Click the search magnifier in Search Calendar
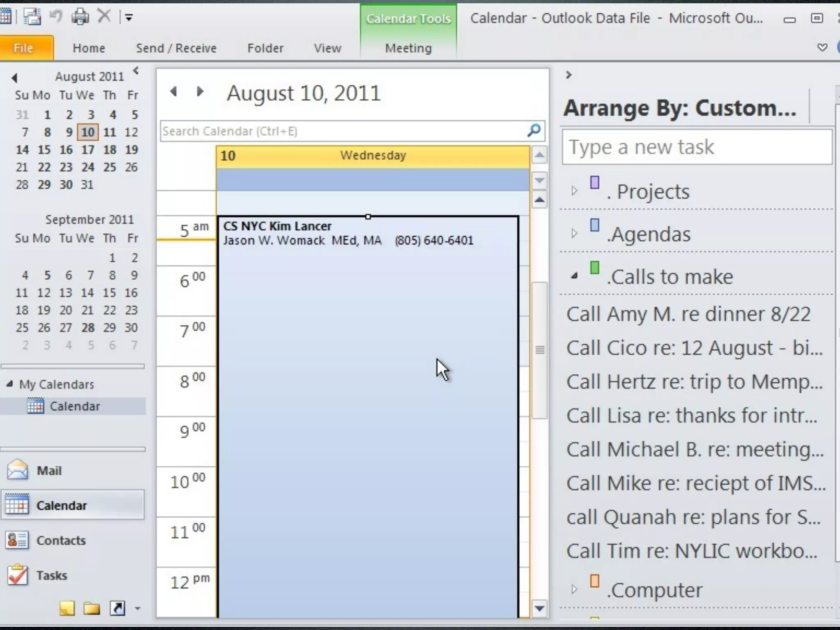Viewport: 840px width, 630px height. (x=534, y=131)
